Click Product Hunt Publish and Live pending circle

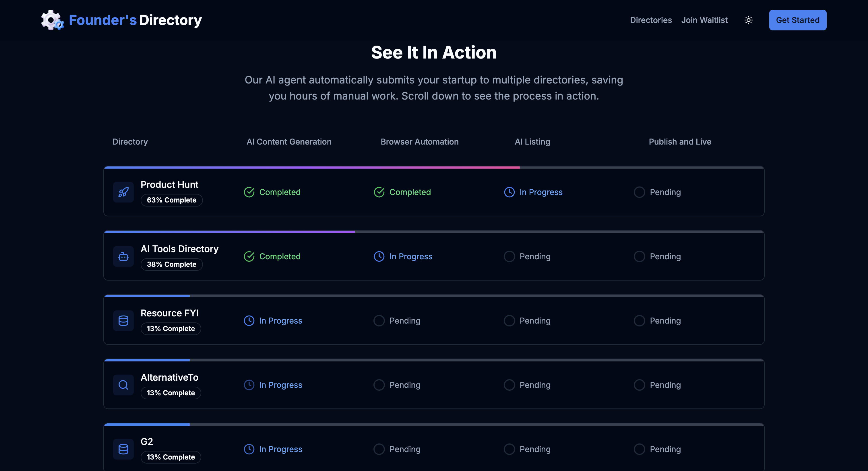pos(639,192)
